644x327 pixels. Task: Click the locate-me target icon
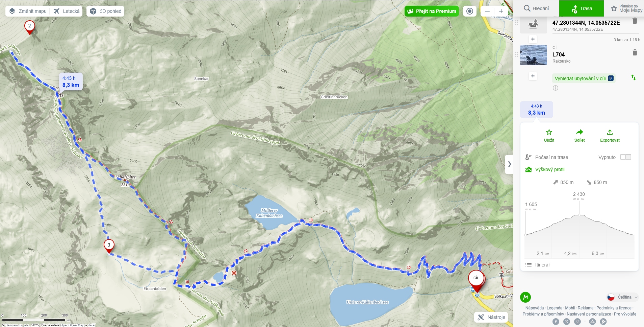point(469,11)
